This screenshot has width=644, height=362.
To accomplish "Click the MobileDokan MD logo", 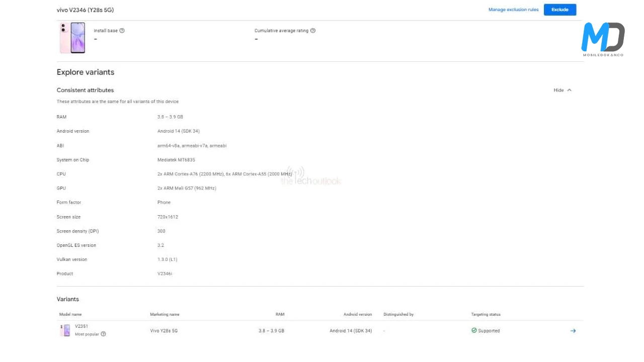I will 603,39.
